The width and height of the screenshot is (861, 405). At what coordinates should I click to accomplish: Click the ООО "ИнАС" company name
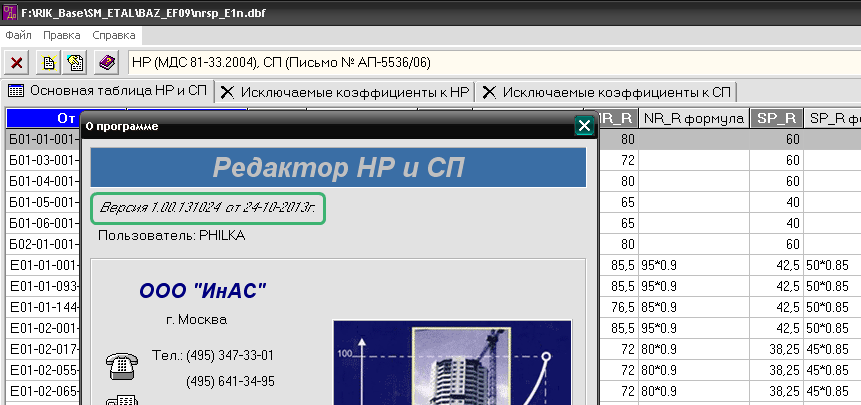coord(203,290)
